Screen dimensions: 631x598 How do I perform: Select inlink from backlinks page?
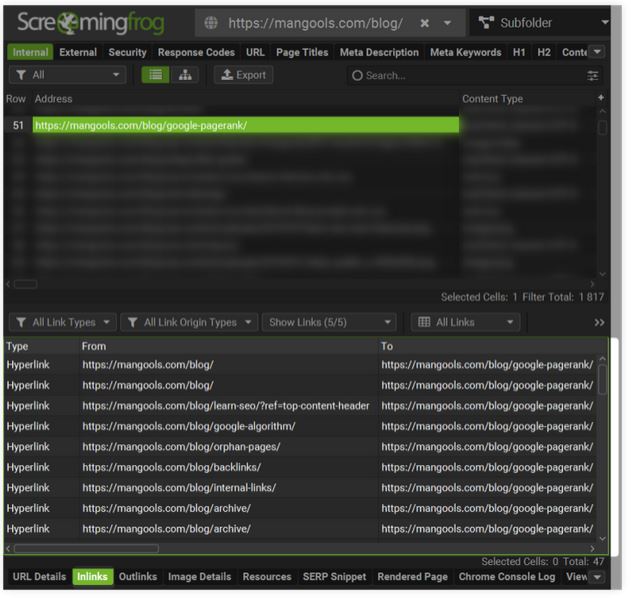pyautogui.click(x=171, y=468)
